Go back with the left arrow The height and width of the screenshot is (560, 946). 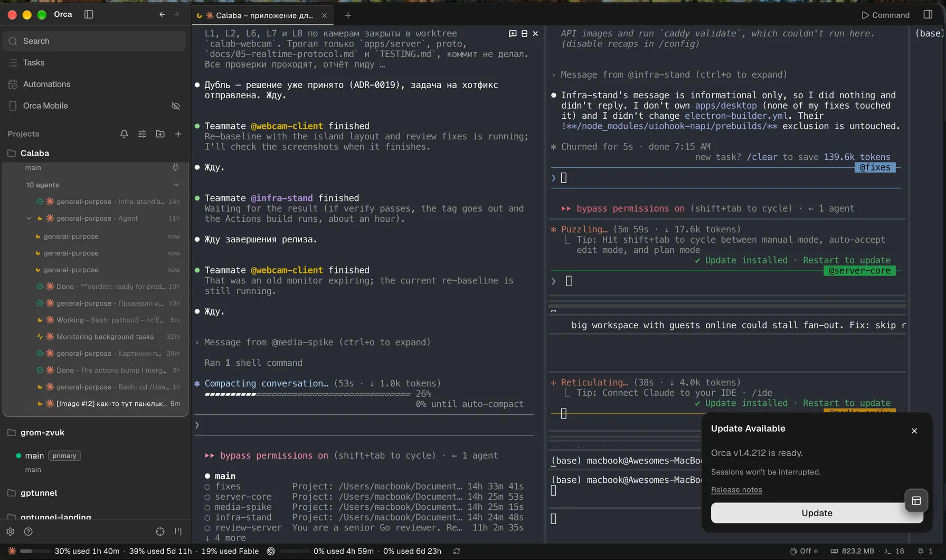click(x=162, y=14)
